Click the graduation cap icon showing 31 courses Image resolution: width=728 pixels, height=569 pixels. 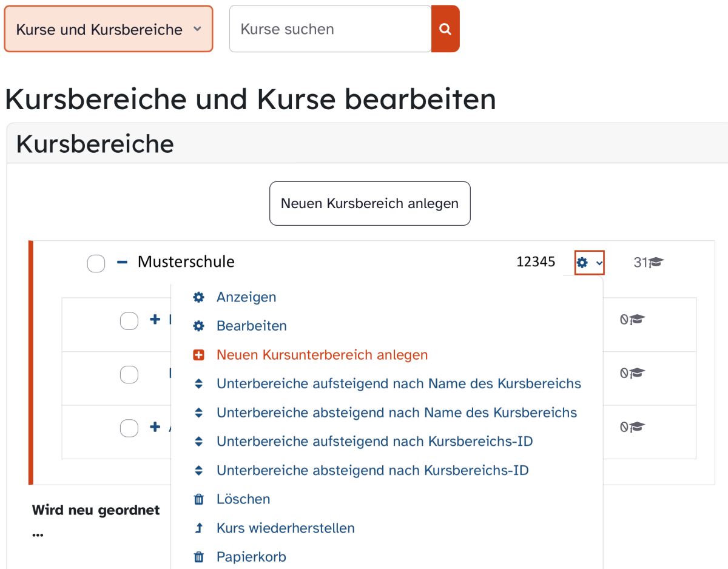656,263
